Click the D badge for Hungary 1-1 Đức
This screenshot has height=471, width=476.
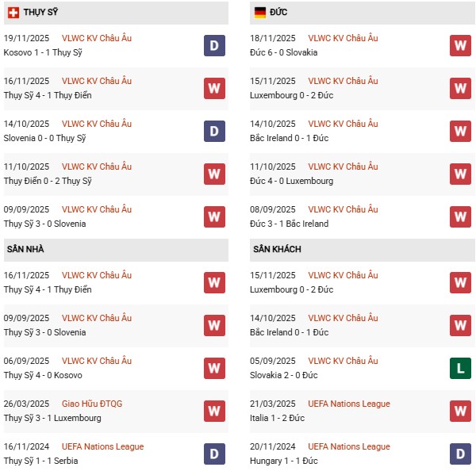point(461,454)
